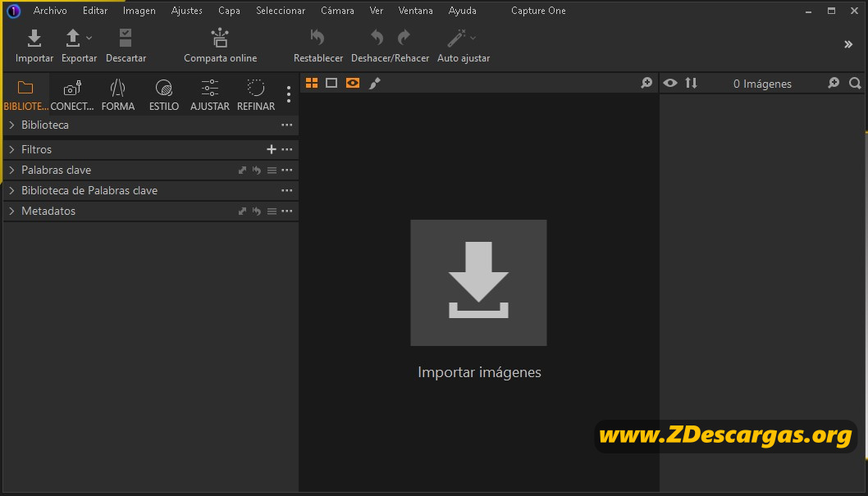
Task: Open the Editar menu
Action: coord(94,11)
